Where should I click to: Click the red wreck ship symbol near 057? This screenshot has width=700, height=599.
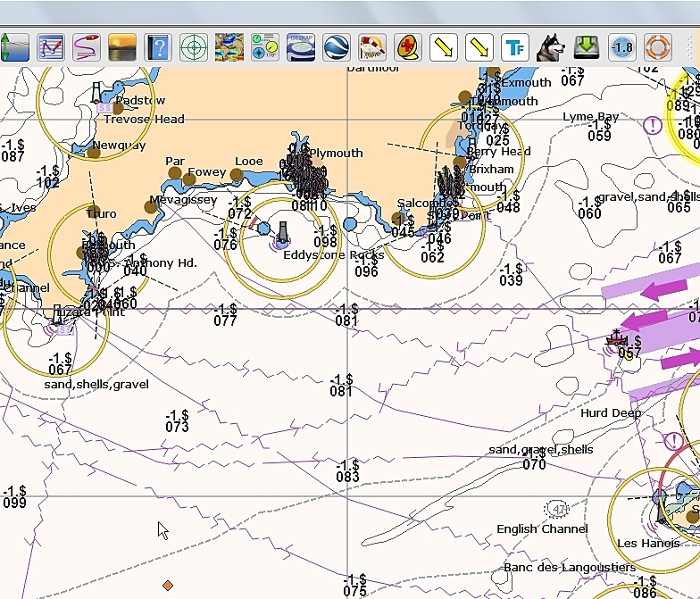coord(616,337)
